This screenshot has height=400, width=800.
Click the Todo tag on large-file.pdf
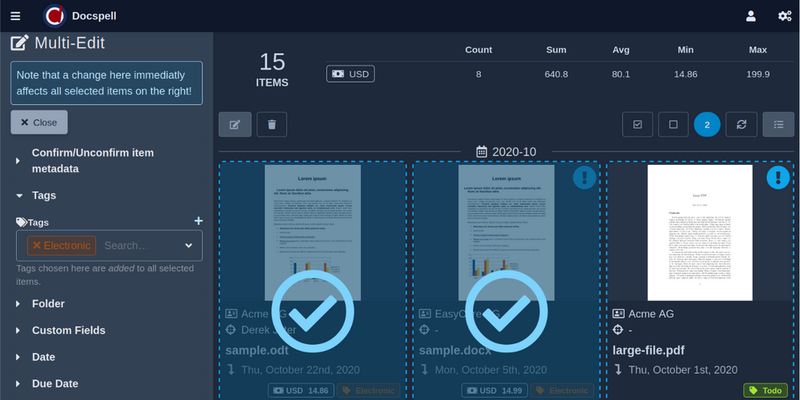pos(765,391)
